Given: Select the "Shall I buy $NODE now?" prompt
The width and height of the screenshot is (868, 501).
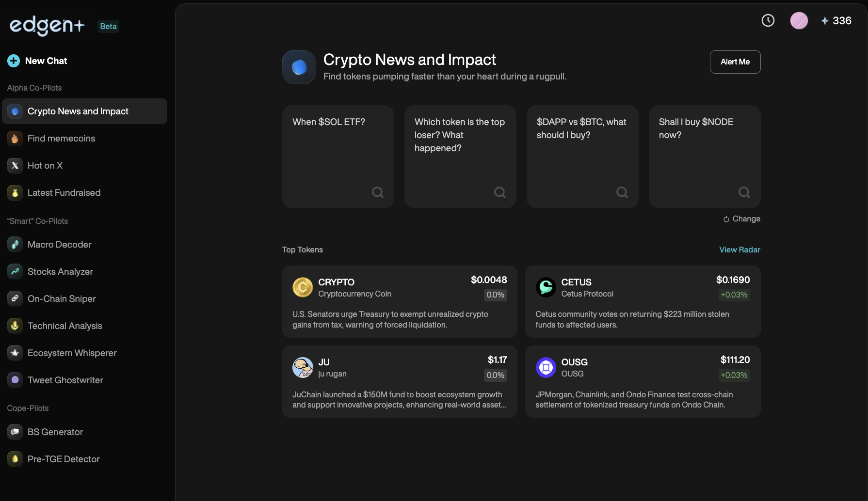Looking at the screenshot, I should (x=705, y=157).
